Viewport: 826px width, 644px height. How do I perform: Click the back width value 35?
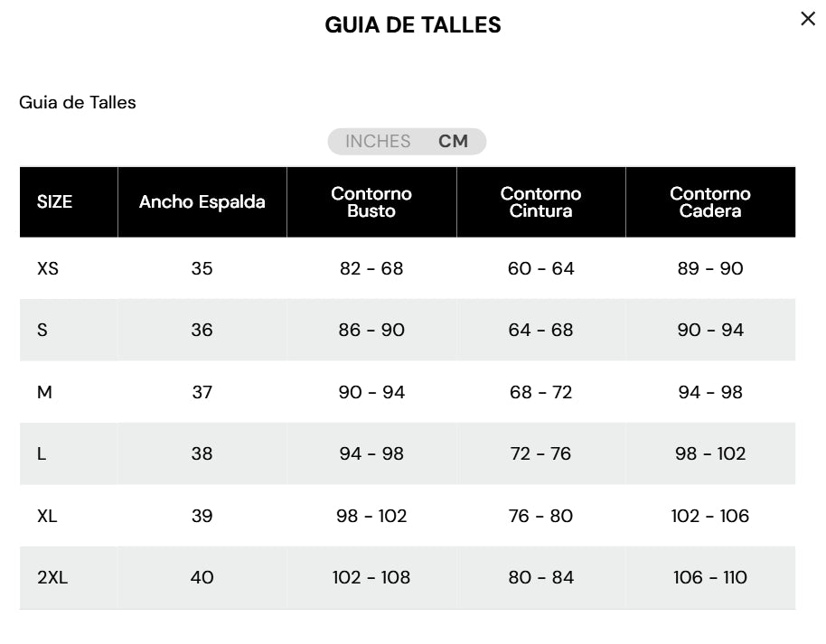(202, 268)
